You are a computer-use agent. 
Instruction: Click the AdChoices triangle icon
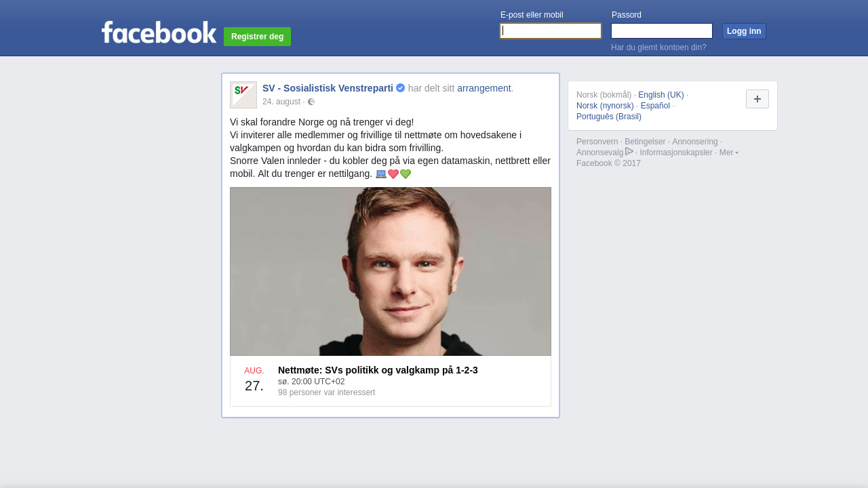click(629, 152)
